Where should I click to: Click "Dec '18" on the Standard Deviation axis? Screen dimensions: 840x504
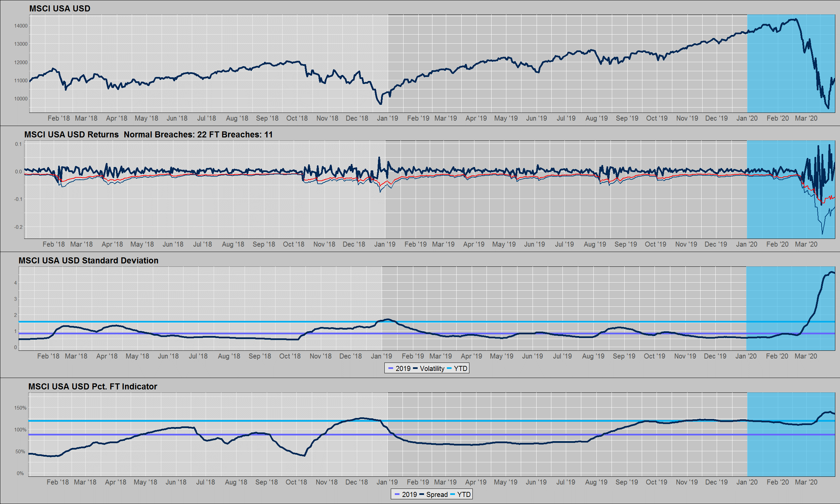350,356
